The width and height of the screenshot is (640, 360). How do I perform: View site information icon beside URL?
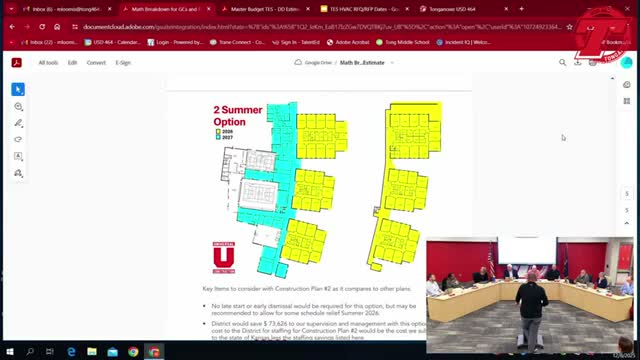[75, 27]
